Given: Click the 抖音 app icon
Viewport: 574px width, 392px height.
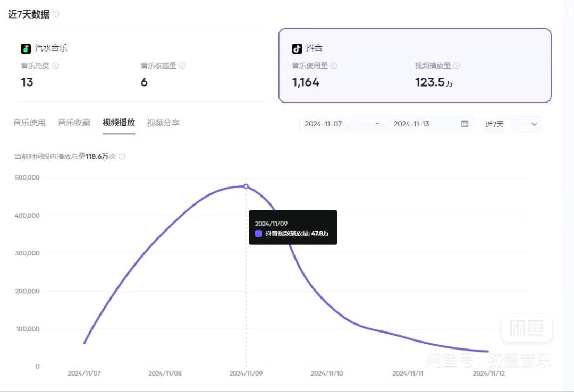Looking at the screenshot, I should click(x=297, y=48).
